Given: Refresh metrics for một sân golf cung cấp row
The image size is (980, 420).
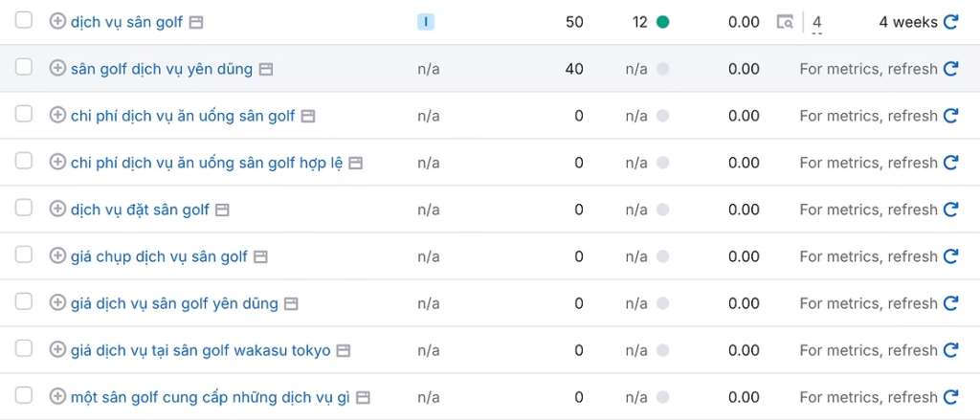Looking at the screenshot, I should click(950, 397).
